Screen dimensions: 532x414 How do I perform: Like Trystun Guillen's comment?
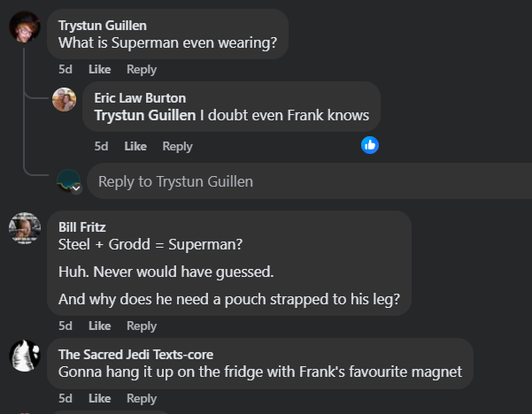(99, 69)
